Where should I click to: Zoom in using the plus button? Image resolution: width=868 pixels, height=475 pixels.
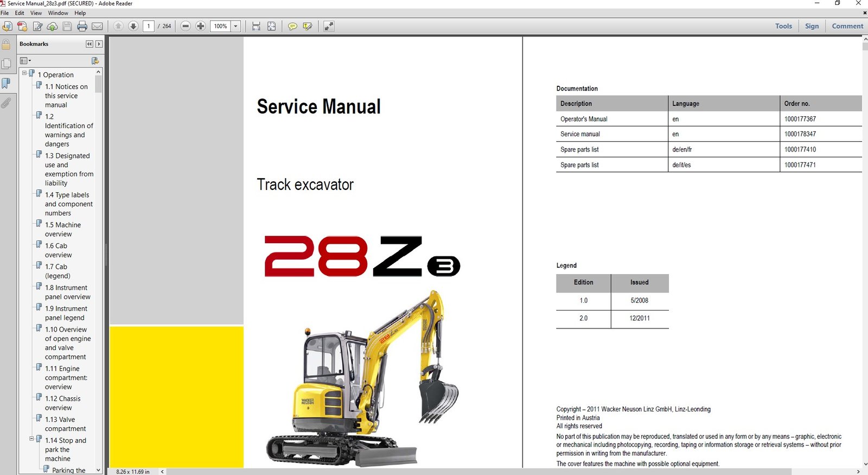point(201,26)
